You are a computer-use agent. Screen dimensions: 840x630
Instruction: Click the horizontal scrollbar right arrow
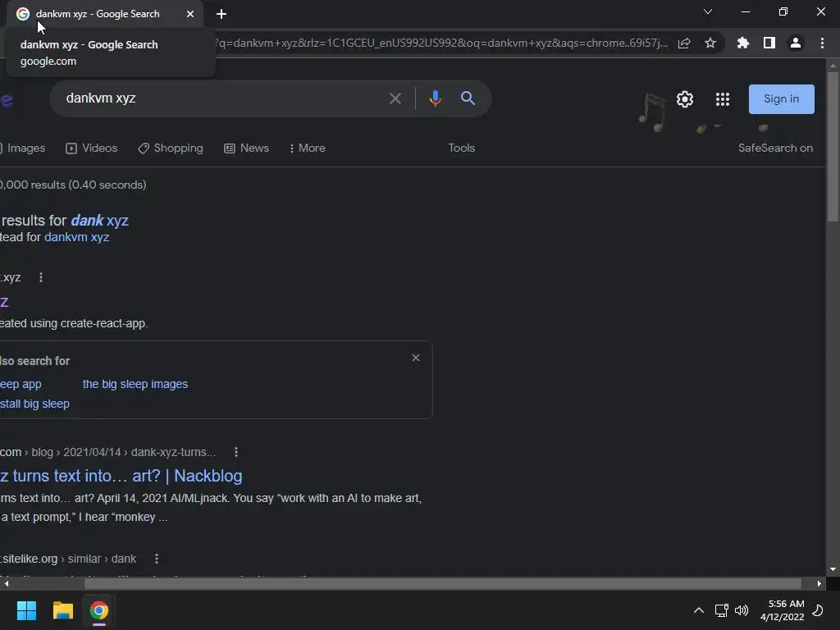coord(819,583)
